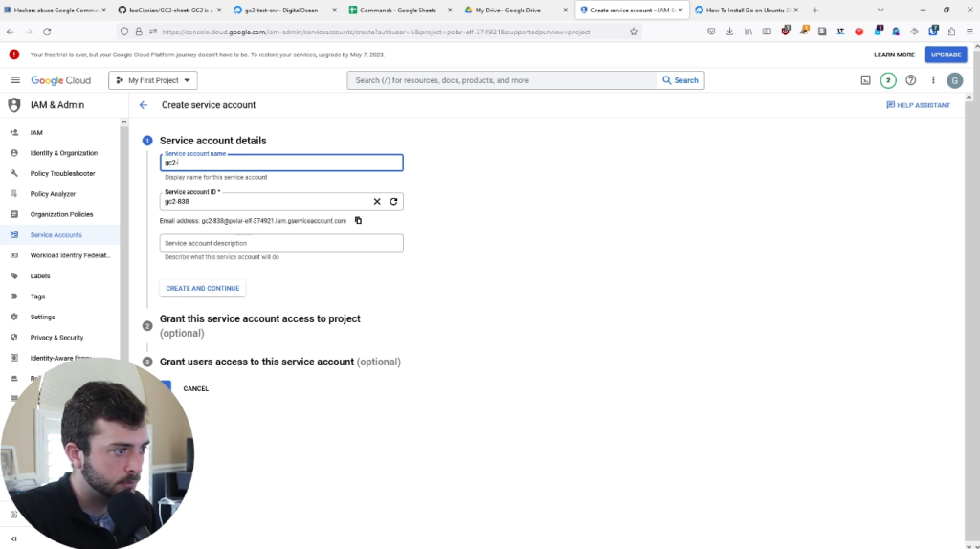Switch to the GC2-sheet GitHub tab
This screenshot has width=980, height=549.
click(x=170, y=10)
